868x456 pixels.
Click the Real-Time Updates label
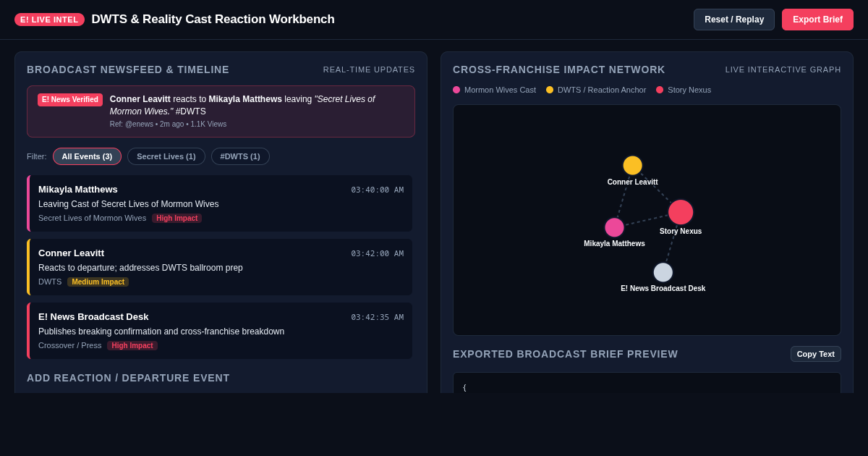369,69
